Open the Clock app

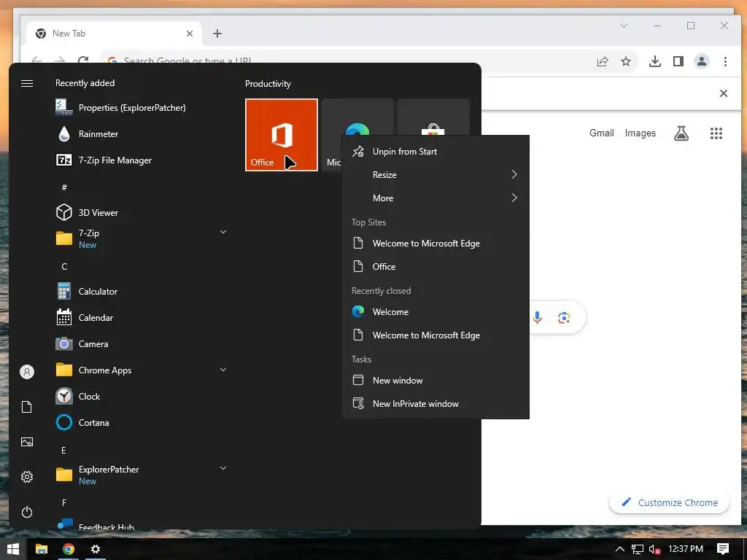pos(78,396)
